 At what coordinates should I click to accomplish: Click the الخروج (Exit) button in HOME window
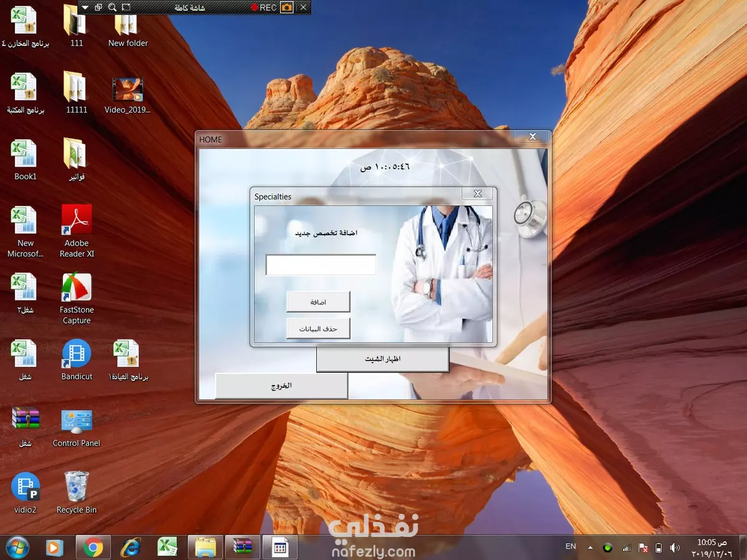coord(281,386)
